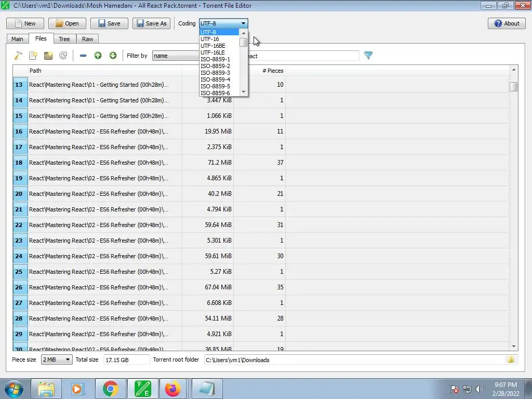Click the Torrent File Editor taskbar icon
This screenshot has width=532, height=399.
tap(143, 389)
